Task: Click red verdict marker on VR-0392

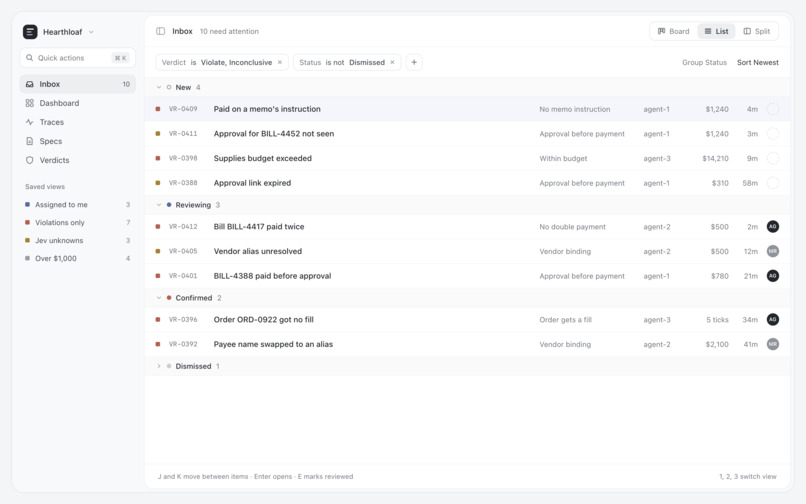Action: pos(158,344)
